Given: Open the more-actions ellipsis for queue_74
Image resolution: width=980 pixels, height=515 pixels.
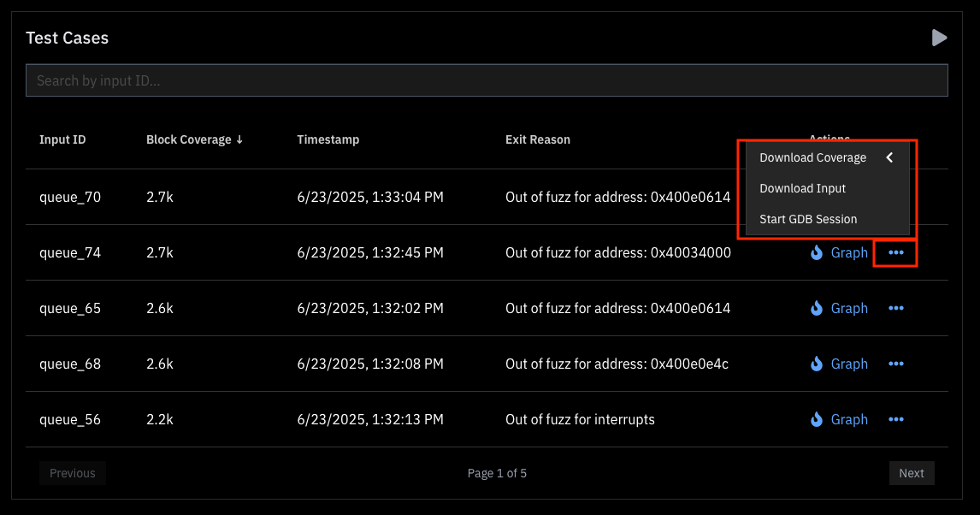Looking at the screenshot, I should pos(895,253).
